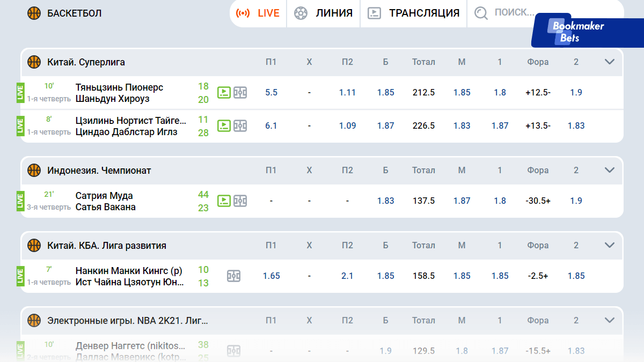Open the ТРАНСЛЯЦИЯ tab

coord(414,13)
